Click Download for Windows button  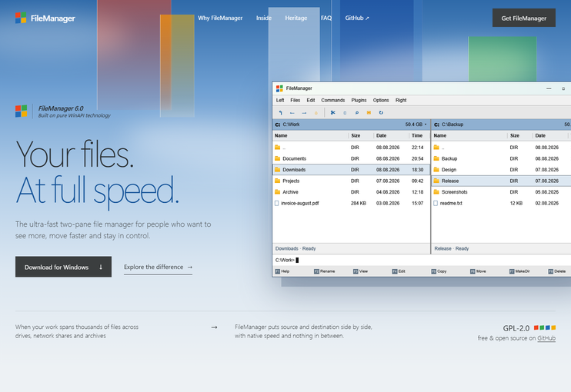[x=63, y=267]
